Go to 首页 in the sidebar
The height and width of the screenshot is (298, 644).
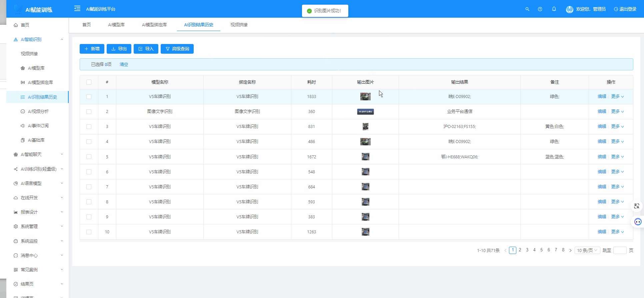pos(37,25)
